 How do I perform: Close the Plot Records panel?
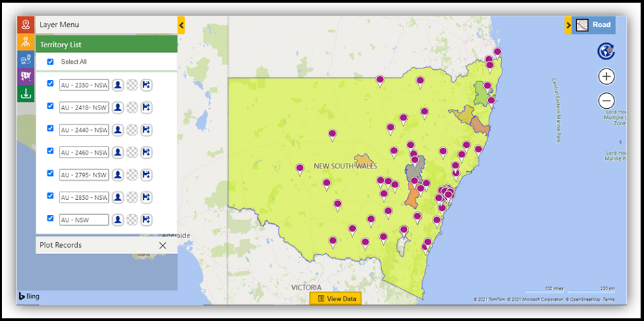tap(162, 245)
